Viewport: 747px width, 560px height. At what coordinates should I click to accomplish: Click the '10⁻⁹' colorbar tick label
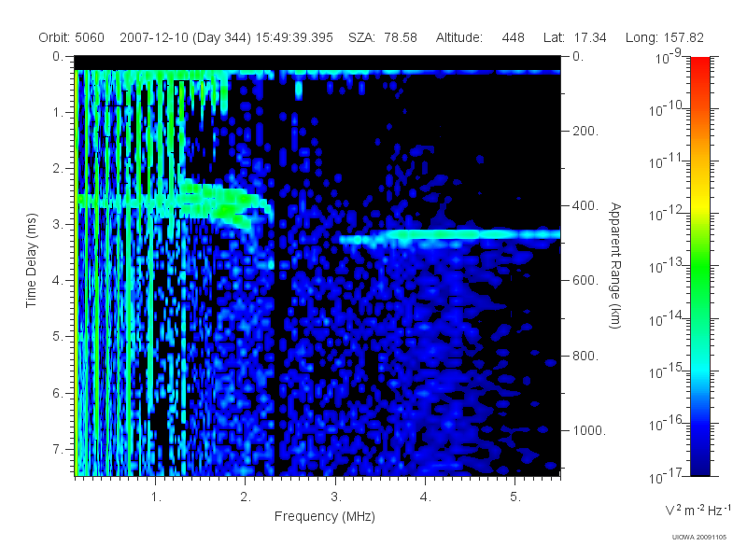point(669,58)
